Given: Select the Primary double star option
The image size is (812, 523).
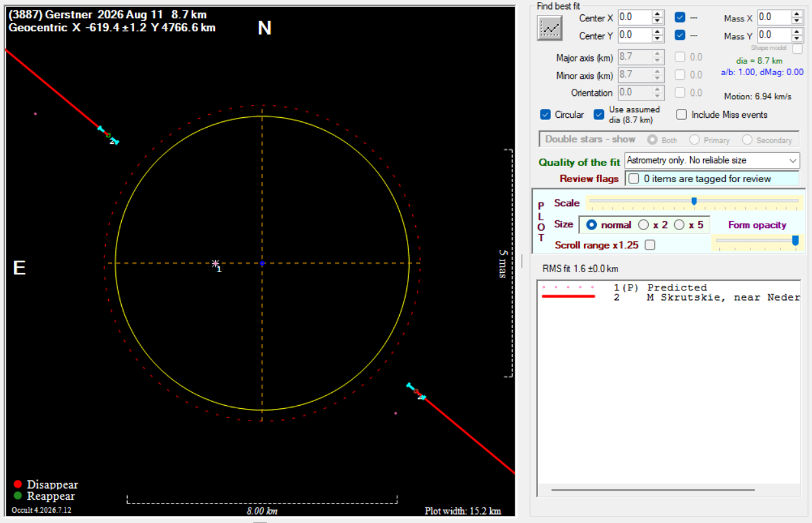Looking at the screenshot, I should click(x=694, y=139).
